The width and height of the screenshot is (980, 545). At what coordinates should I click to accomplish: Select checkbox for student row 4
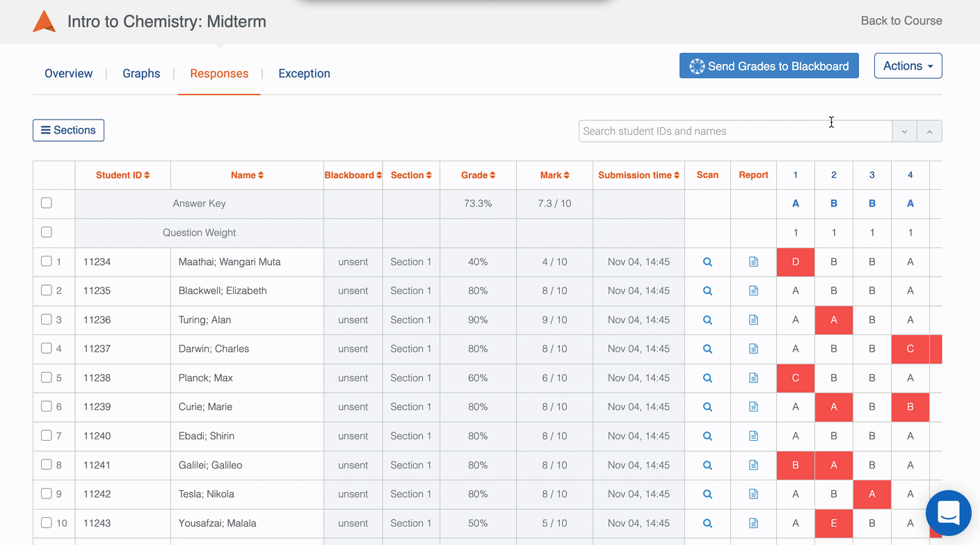(47, 348)
